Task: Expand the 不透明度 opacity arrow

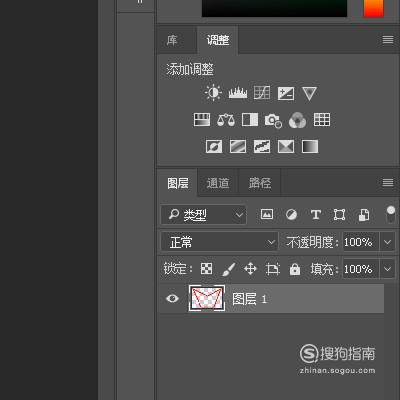Action: [x=387, y=242]
